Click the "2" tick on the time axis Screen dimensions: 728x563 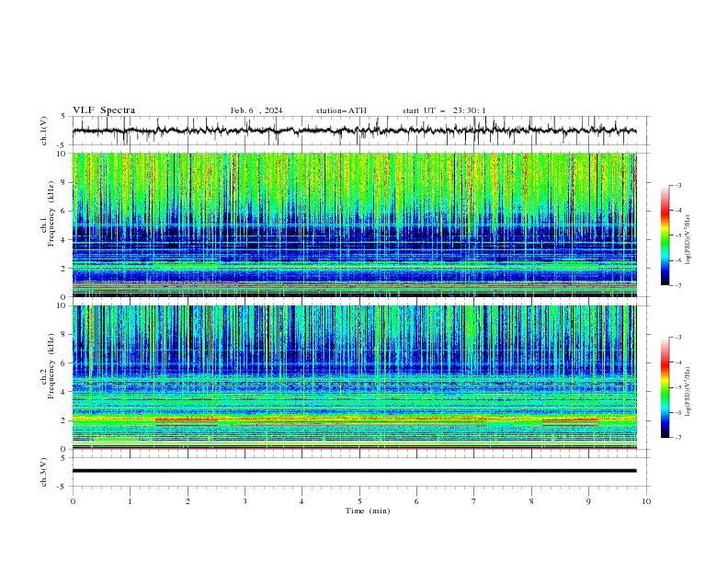pyautogui.click(x=188, y=501)
